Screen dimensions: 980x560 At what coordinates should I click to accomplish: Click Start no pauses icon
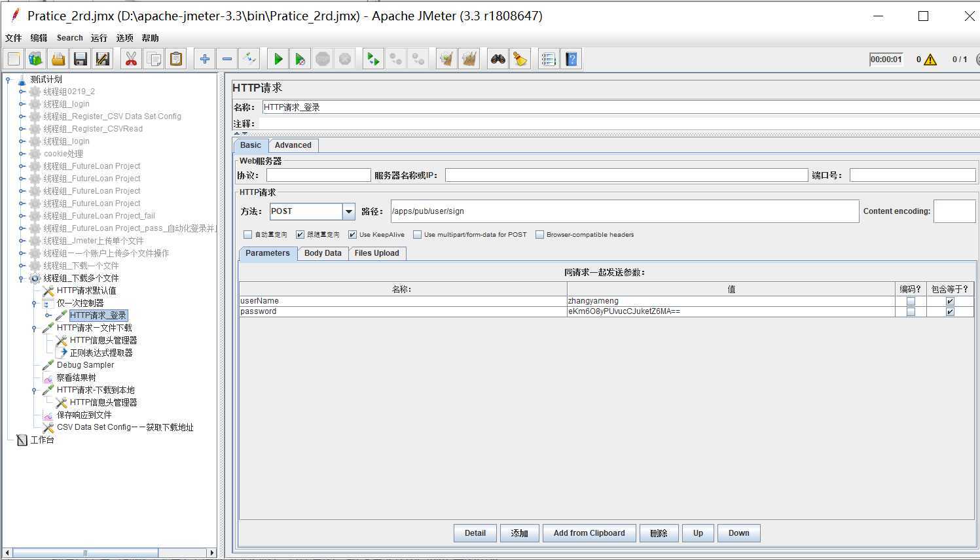tap(300, 59)
